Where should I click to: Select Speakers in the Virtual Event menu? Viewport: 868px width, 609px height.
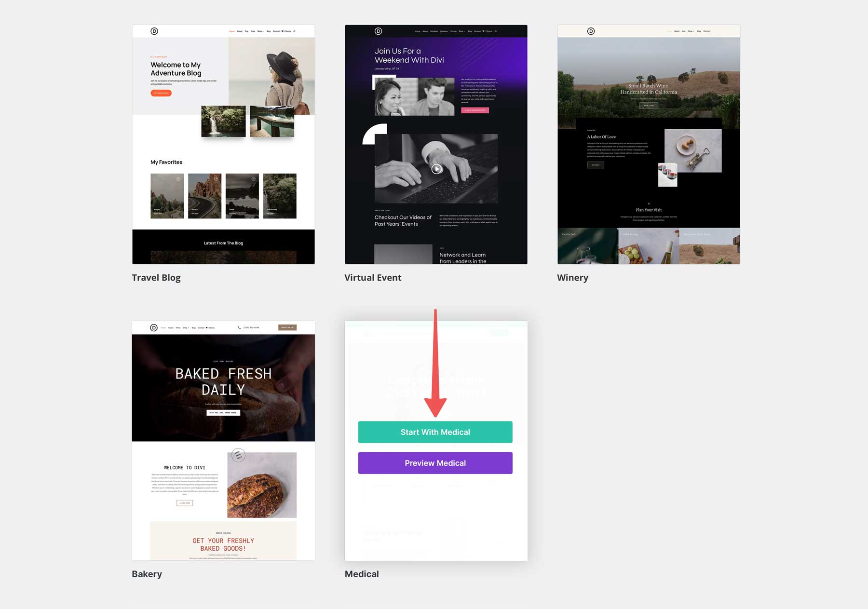point(444,31)
